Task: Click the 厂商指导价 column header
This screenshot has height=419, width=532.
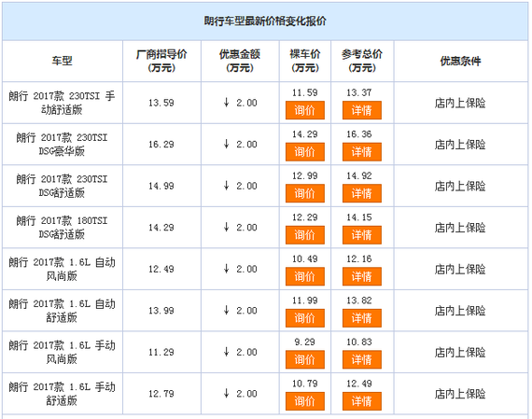Action: pyautogui.click(x=161, y=61)
